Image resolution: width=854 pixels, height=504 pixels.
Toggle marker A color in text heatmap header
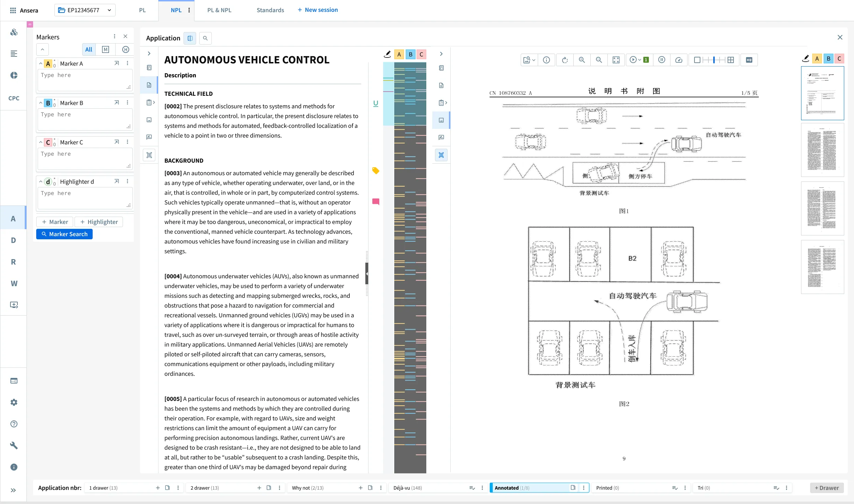[399, 54]
